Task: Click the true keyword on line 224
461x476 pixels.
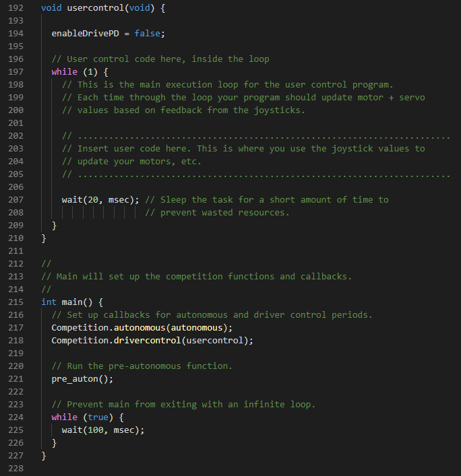Action: tap(98, 417)
